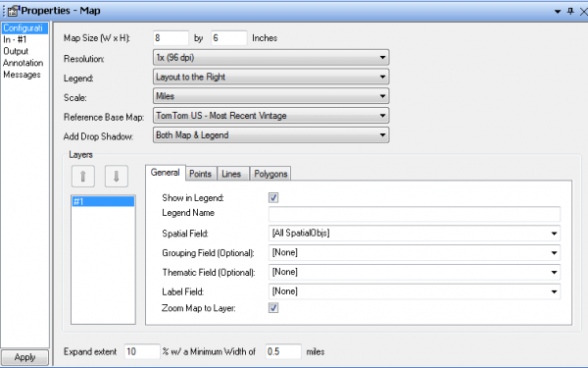This screenshot has width=588, height=368.
Task: Click the Properties panel icon in title bar
Action: 13,11
